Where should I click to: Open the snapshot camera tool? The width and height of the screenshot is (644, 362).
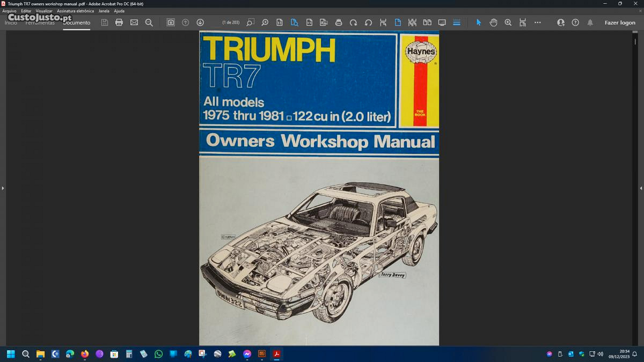coord(171,23)
